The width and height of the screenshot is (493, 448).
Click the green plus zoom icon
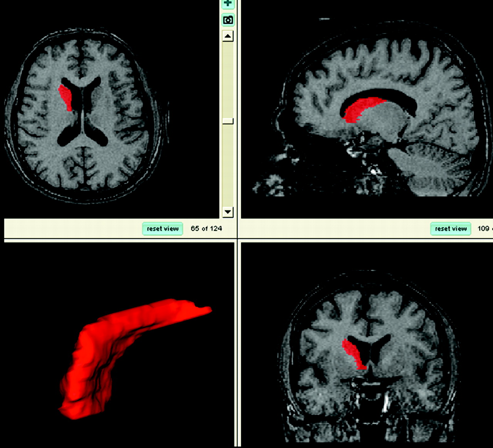point(228,3)
